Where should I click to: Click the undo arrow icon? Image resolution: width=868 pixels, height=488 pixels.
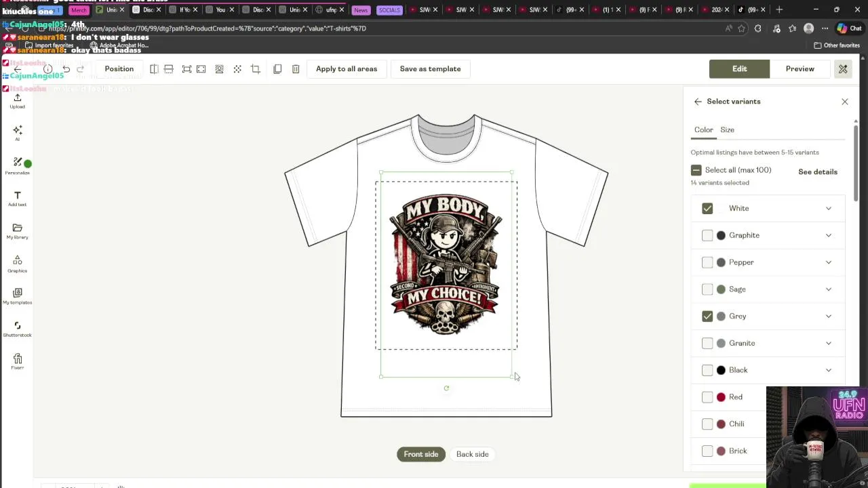pyautogui.click(x=66, y=69)
